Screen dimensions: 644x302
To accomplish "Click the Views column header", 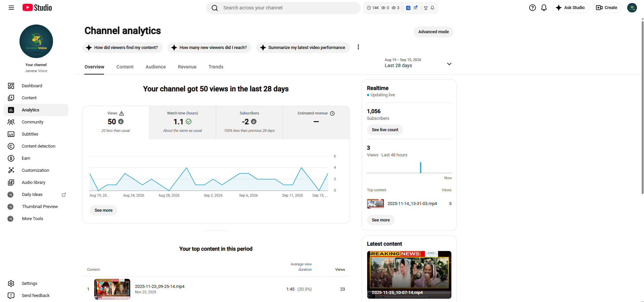I will (340, 270).
